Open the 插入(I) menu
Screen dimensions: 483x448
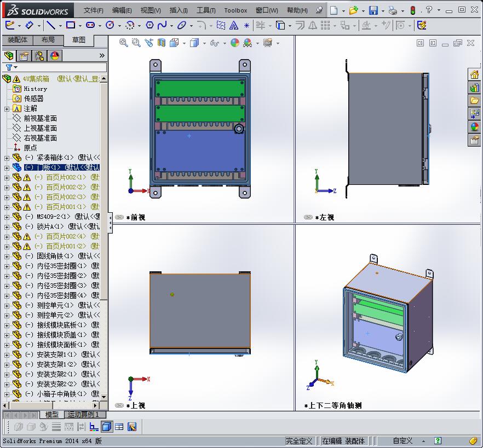point(179,10)
